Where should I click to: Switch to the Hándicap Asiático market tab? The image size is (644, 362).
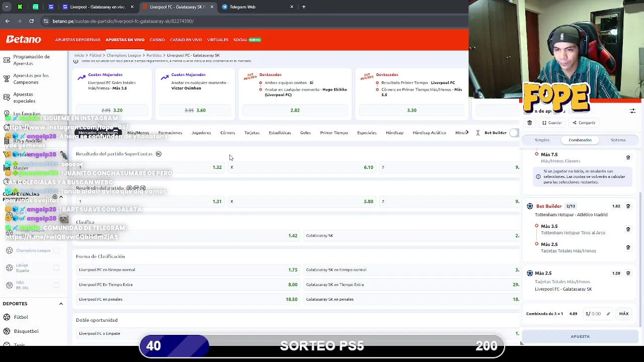[429, 133]
